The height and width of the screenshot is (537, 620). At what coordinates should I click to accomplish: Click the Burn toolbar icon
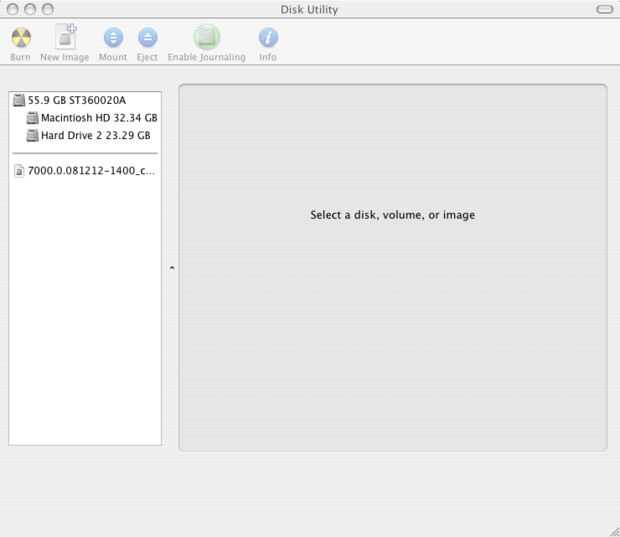click(21, 38)
